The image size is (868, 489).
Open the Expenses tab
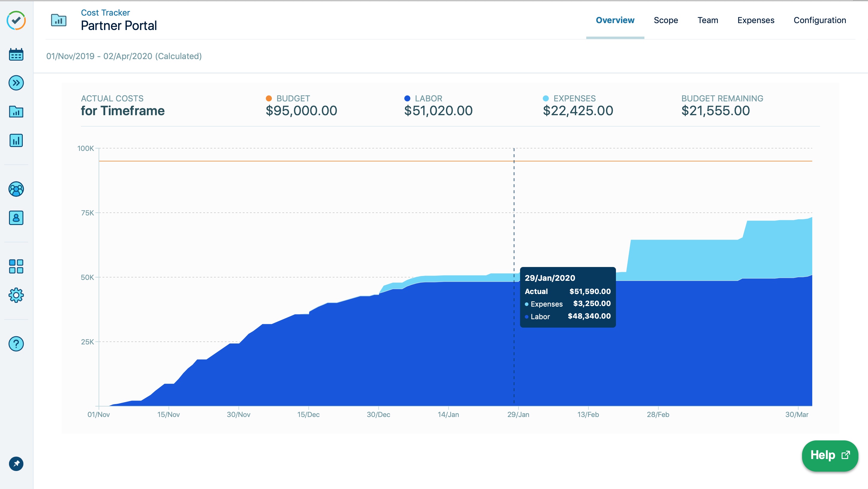tap(756, 20)
